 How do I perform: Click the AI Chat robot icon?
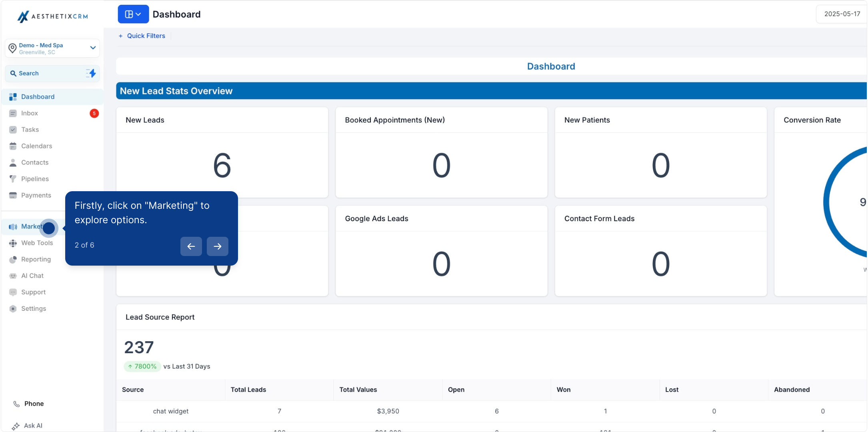(x=13, y=276)
